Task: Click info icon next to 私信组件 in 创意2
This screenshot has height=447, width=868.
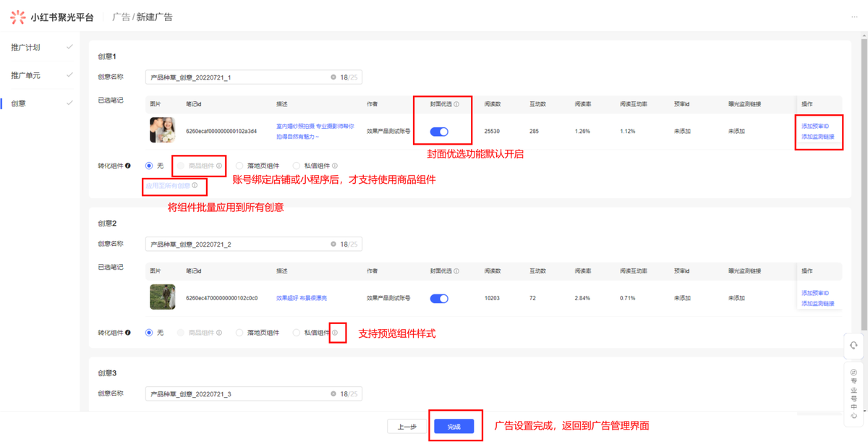Action: click(x=335, y=333)
